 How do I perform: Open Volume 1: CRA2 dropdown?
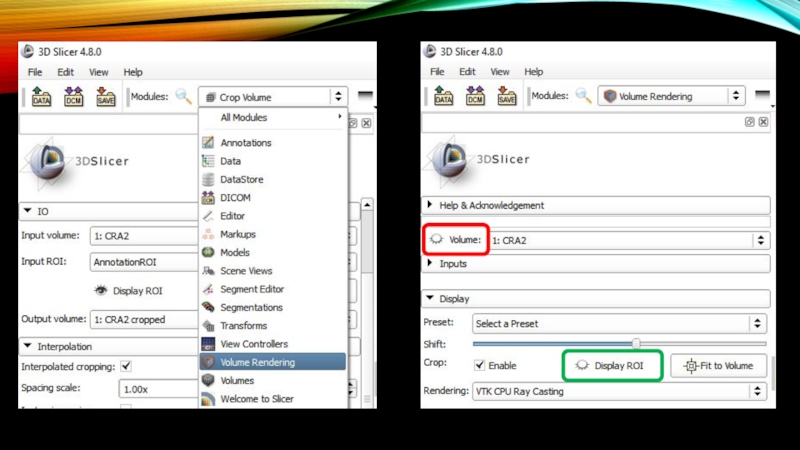click(629, 240)
